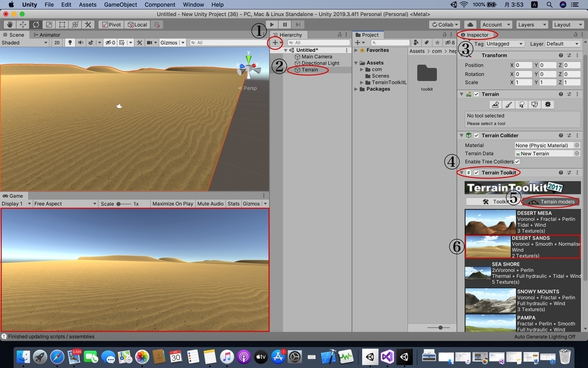Toggle scene effects layer icon

(92, 43)
